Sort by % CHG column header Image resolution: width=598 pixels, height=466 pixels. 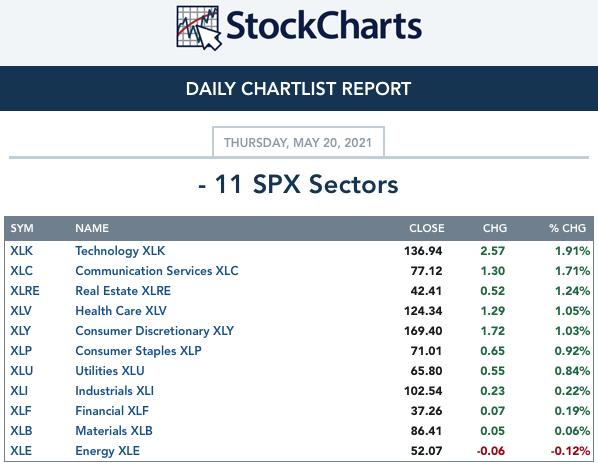tap(567, 228)
